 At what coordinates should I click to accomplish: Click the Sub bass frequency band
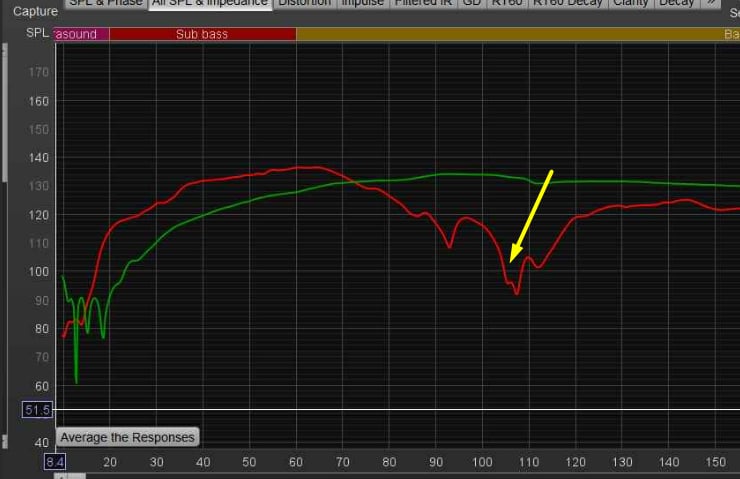click(202, 34)
